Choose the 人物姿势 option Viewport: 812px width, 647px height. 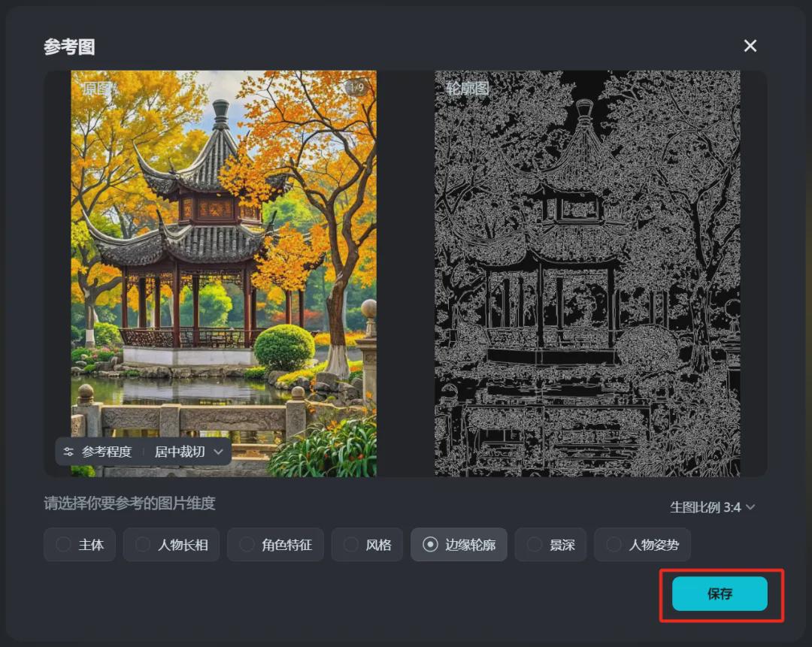pyautogui.click(x=642, y=544)
